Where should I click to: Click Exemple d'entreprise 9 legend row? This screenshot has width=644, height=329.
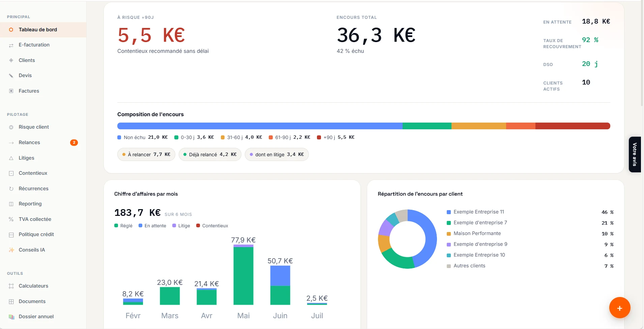coord(530,244)
